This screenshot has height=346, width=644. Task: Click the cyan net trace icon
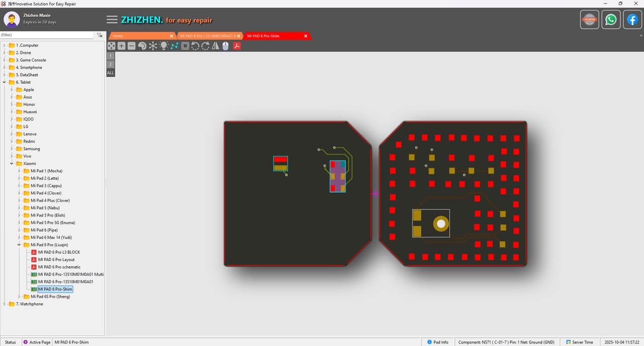tap(174, 46)
